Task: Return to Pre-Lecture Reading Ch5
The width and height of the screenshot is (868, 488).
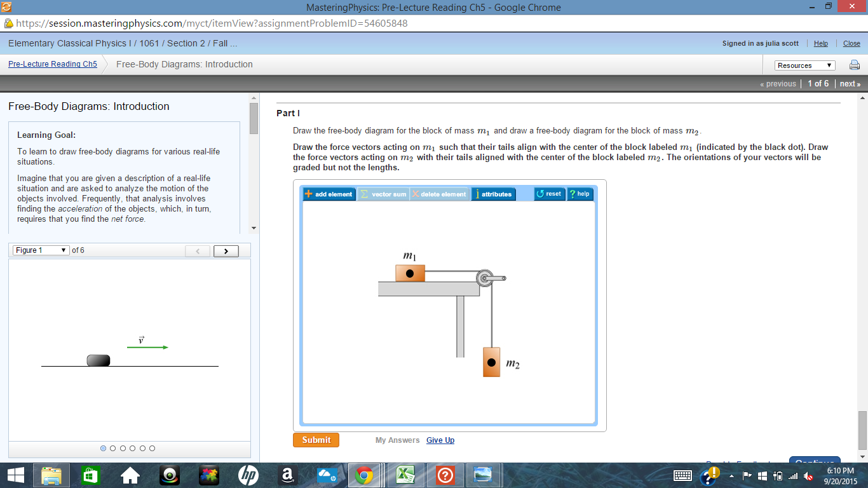Action: [51, 64]
